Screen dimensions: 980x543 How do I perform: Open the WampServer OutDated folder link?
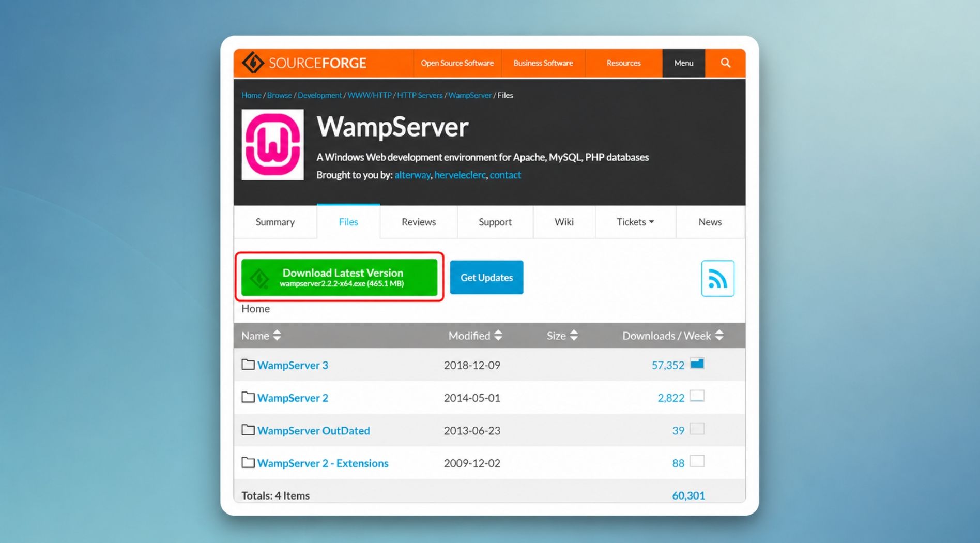pyautogui.click(x=314, y=430)
